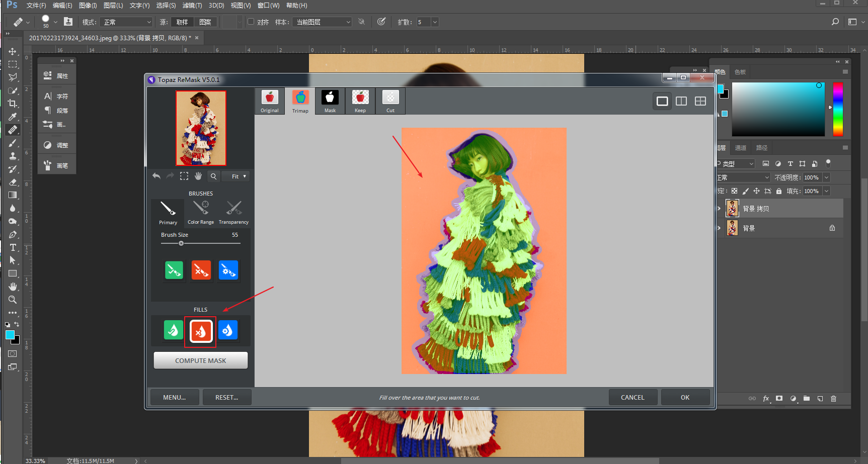Screen dimensions: 868x464
Task: Switch to the Original view tab
Action: coord(270,101)
